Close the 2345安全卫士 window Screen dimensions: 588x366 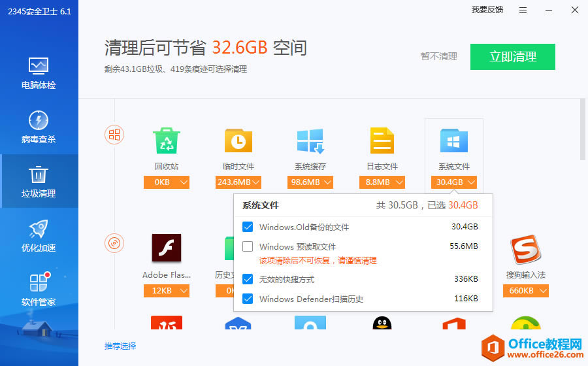(575, 10)
